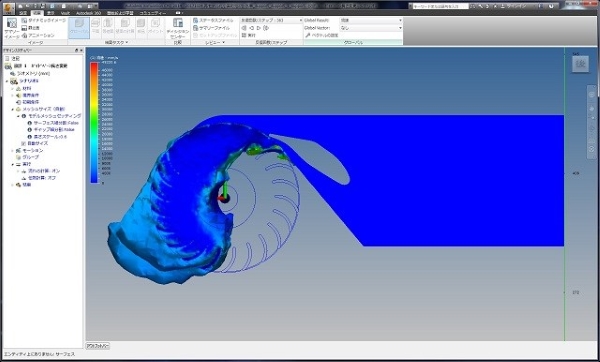This screenshot has width=600, height=362.
Task: Pin the design study bar panel
Action: (x=77, y=50)
